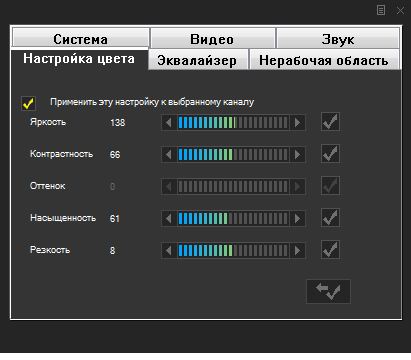Click the Контрастность slider bar
The height and width of the screenshot is (360, 411).
pyautogui.click(x=233, y=155)
